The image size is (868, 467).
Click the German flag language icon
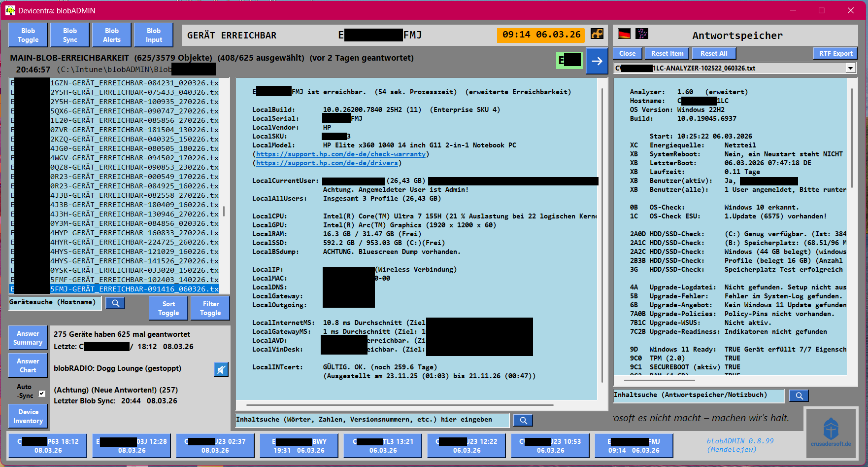click(x=624, y=34)
